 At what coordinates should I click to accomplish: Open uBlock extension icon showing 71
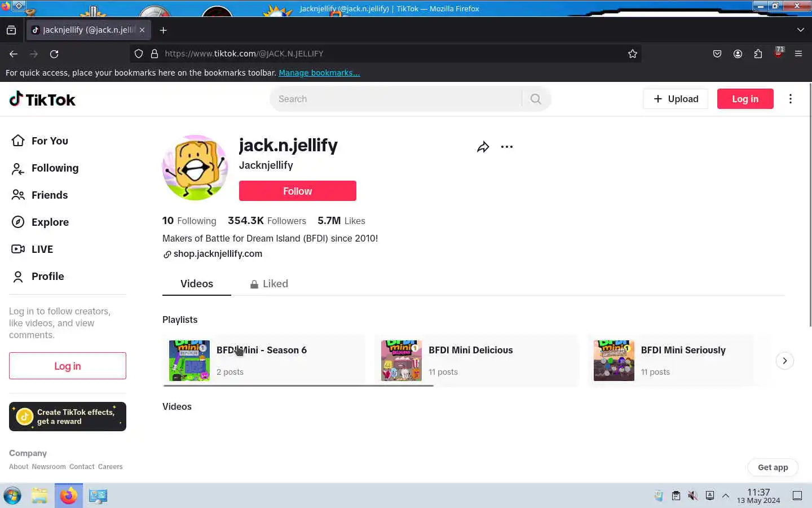pyautogui.click(x=779, y=52)
